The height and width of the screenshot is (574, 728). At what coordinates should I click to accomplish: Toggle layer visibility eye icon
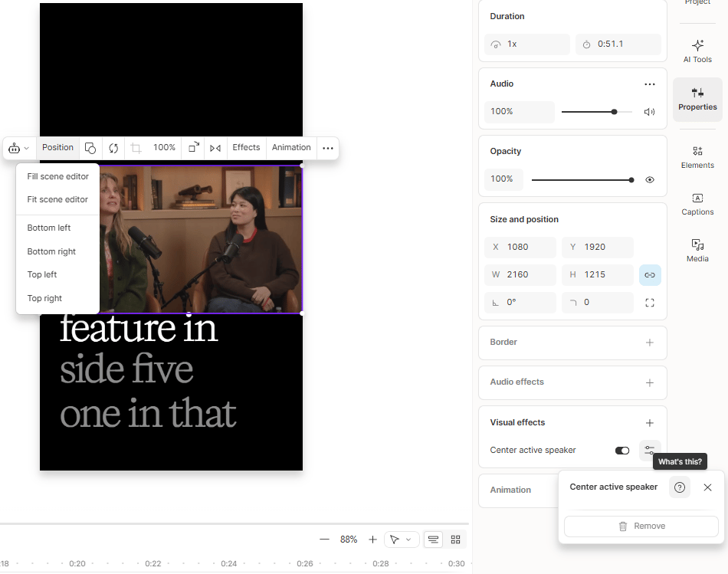tap(650, 180)
